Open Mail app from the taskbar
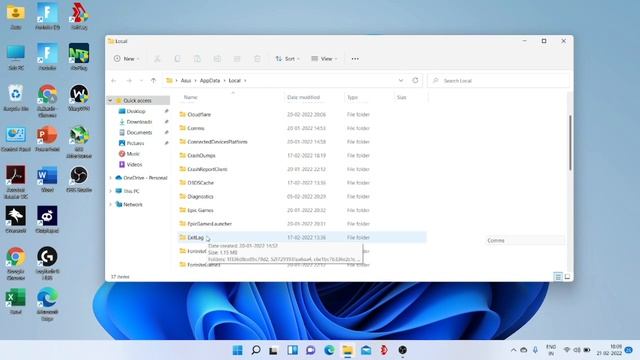This screenshot has height=360, width=640. coord(366,350)
